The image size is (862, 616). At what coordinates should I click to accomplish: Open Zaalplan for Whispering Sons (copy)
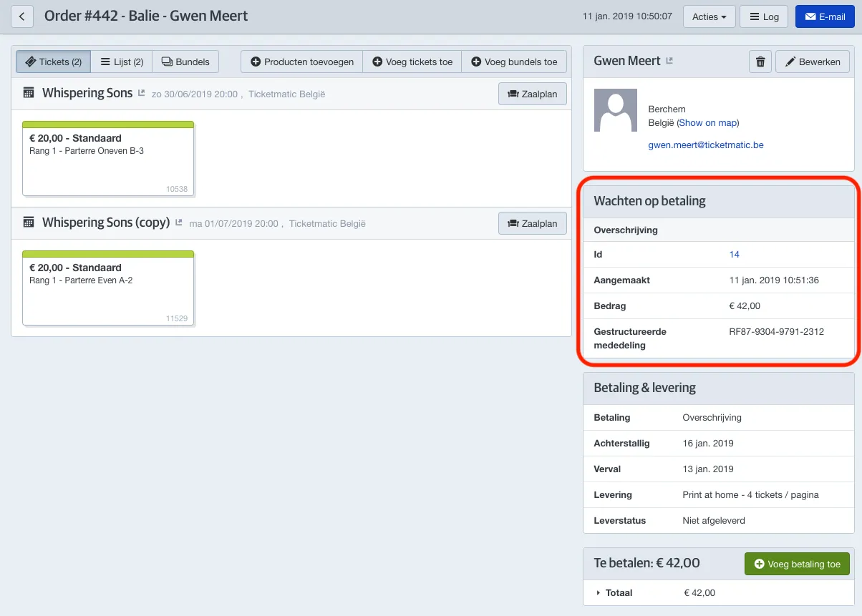(533, 223)
